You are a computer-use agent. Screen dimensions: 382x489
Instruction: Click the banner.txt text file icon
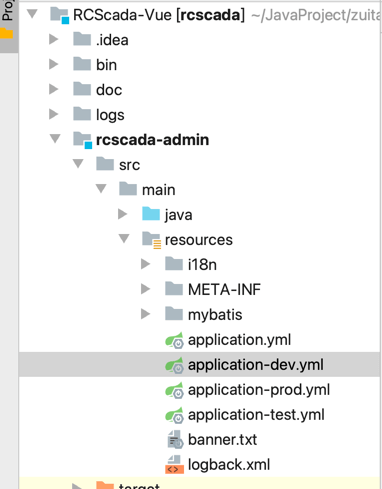coord(175,440)
